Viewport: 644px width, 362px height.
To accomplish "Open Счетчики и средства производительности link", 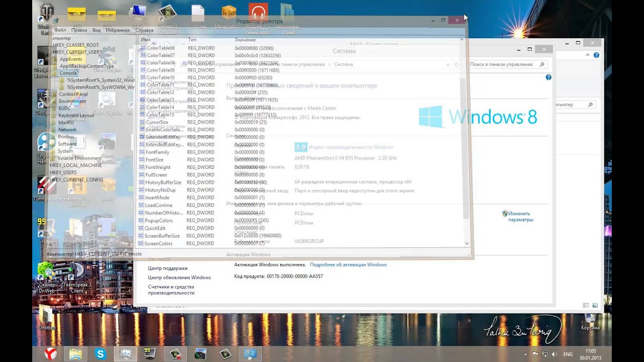I will tap(171, 290).
